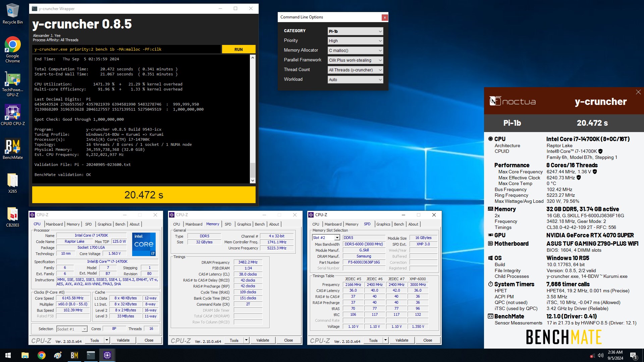644x362 pixels.
Task: Open the Socket #1 selection dropdown
Action: click(72, 329)
